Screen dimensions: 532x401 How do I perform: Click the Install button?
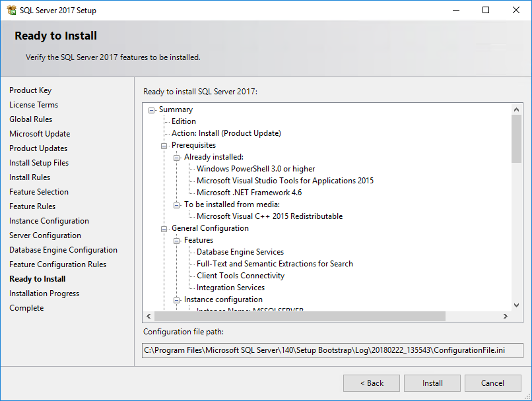(432, 383)
